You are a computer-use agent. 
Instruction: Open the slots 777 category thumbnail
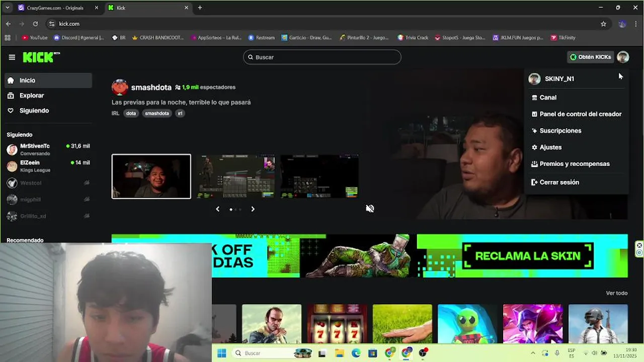337,324
